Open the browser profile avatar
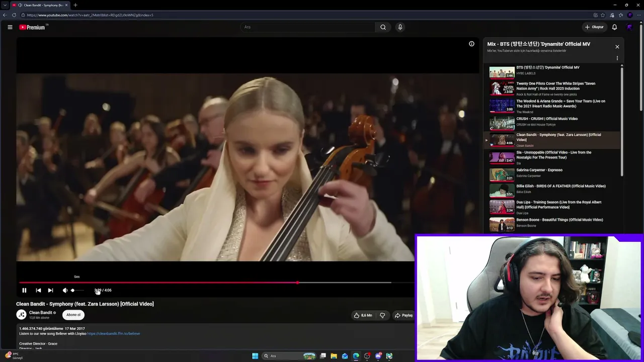Screen dimensions: 644x362 [x=629, y=15]
